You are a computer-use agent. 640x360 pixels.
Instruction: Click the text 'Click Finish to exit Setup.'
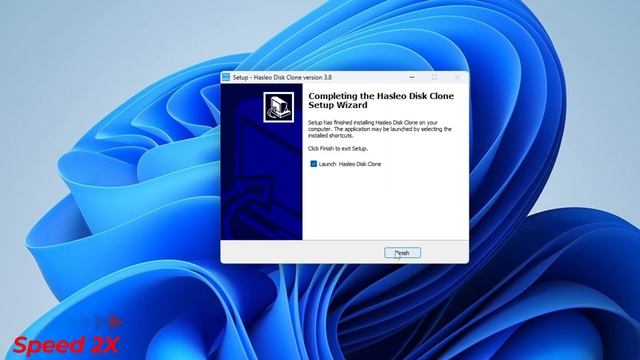click(338, 149)
